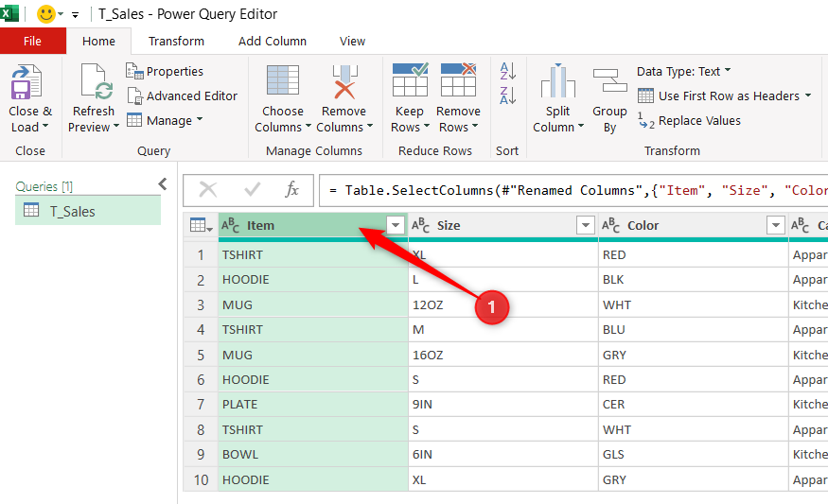Viewport: 828px width, 504px height.
Task: Open the Size column filter dropdown
Action: point(586,225)
